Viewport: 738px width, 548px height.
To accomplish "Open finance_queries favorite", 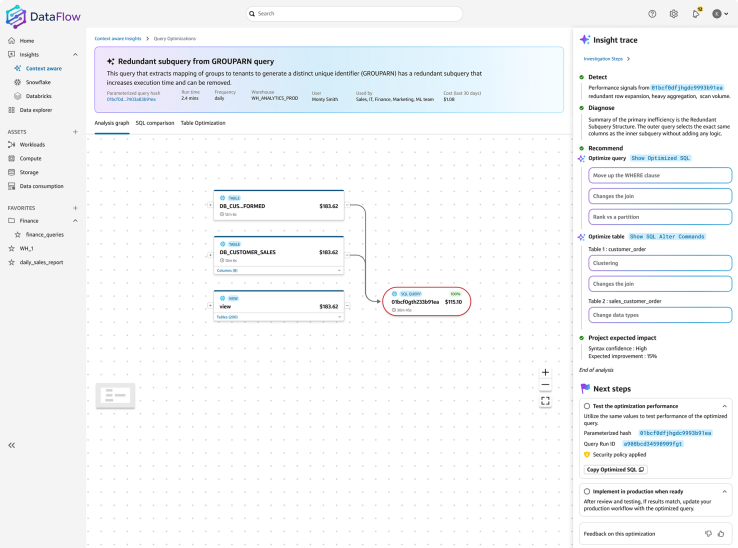I will [x=44, y=235].
